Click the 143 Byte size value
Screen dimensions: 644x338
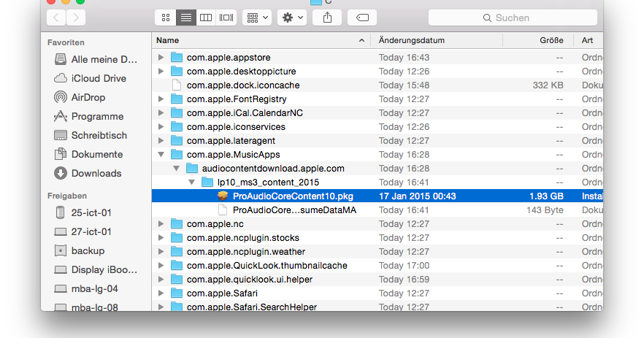coord(545,210)
